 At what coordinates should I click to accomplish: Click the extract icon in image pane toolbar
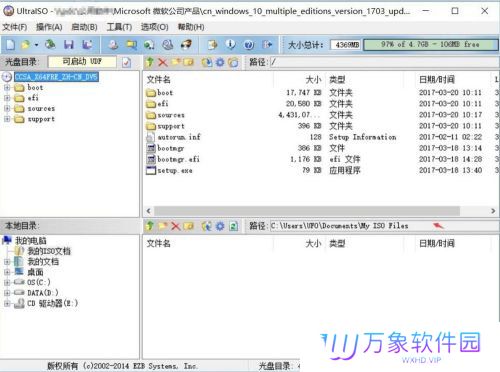tap(207, 62)
